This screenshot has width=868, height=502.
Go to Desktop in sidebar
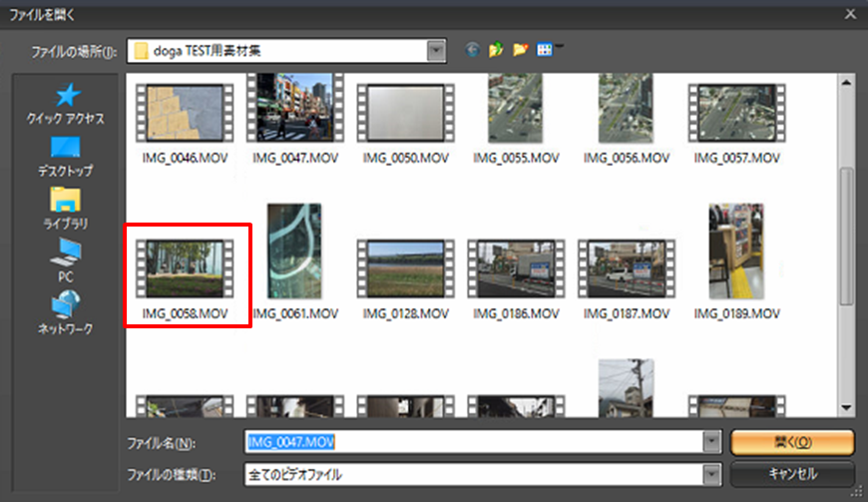(x=66, y=157)
